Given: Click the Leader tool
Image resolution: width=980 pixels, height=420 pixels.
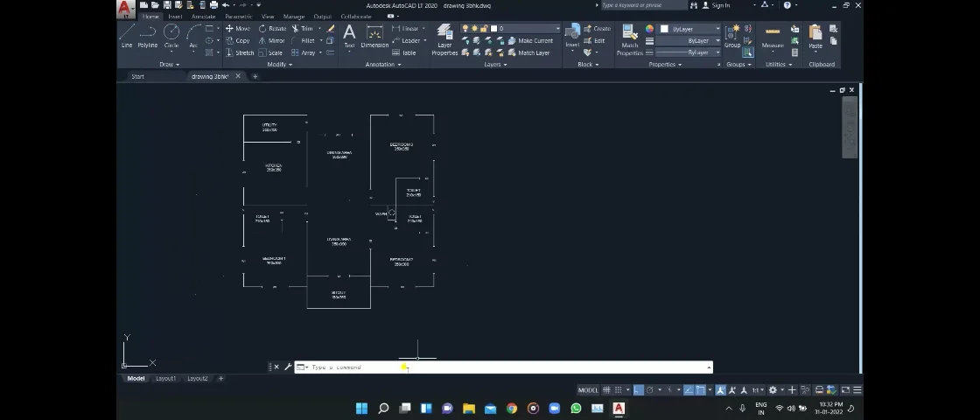Looking at the screenshot, I should coord(406,40).
